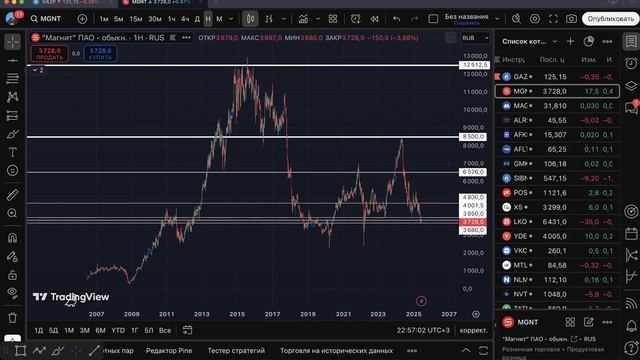640x360 pixels.
Task: Select the zoom-in magnifier tool
Action: 13,213
